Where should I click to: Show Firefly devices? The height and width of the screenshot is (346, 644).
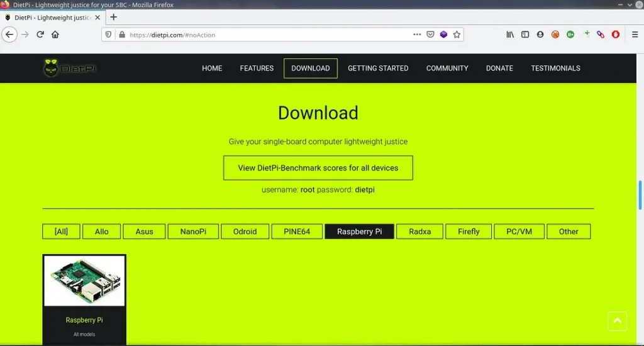click(x=469, y=232)
